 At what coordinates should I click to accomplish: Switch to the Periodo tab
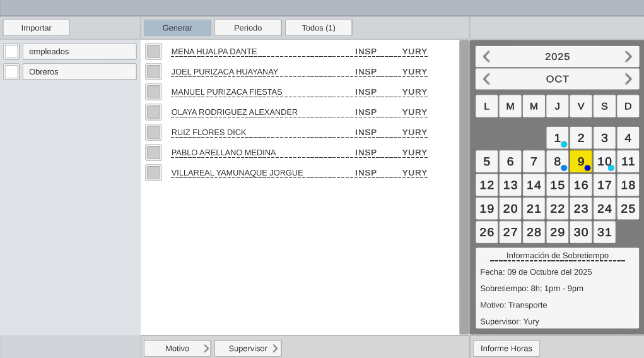[x=248, y=28]
